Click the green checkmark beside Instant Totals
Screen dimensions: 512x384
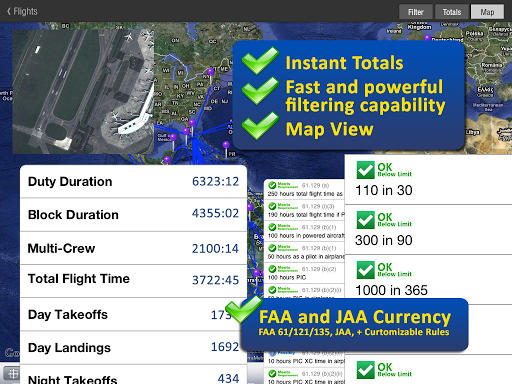260,61
